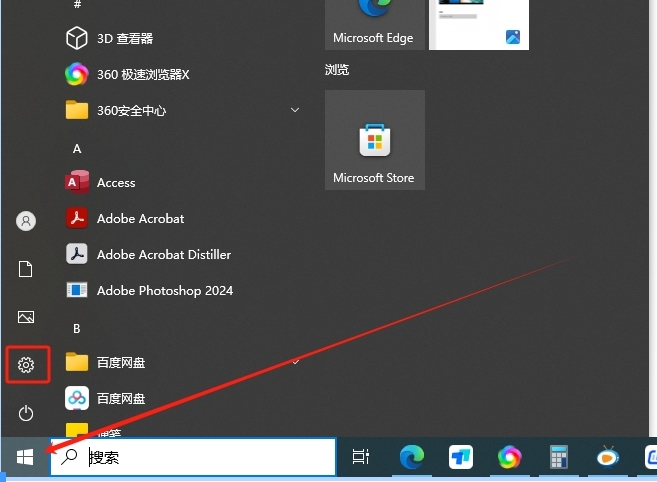The width and height of the screenshot is (657, 482).
Task: Open the Photos tile thumbnail
Action: [x=479, y=24]
